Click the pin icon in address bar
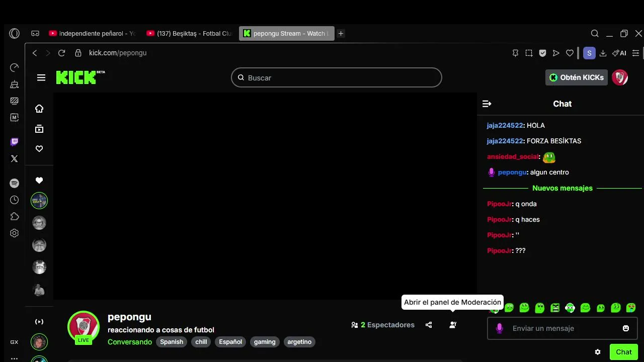The width and height of the screenshot is (644, 362). point(515,53)
